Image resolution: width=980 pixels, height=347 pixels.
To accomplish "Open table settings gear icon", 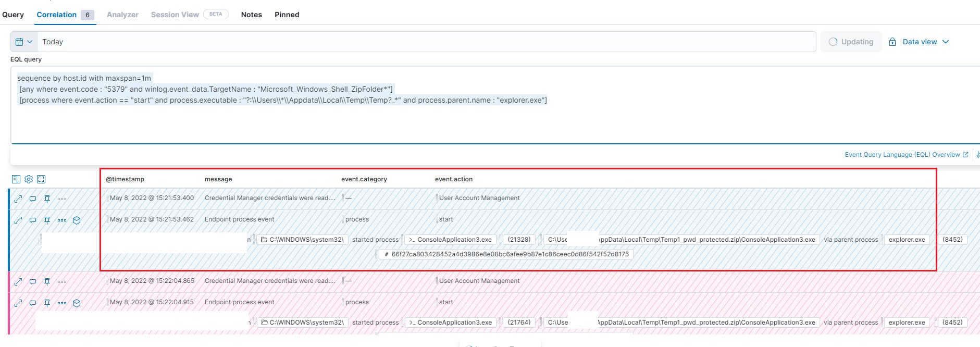I will 29,179.
